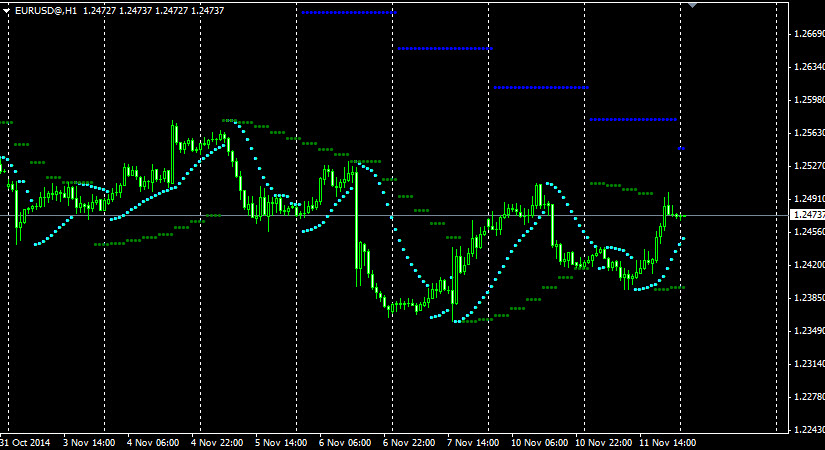Click the 6 Nov 06:00 time label

coord(345,443)
